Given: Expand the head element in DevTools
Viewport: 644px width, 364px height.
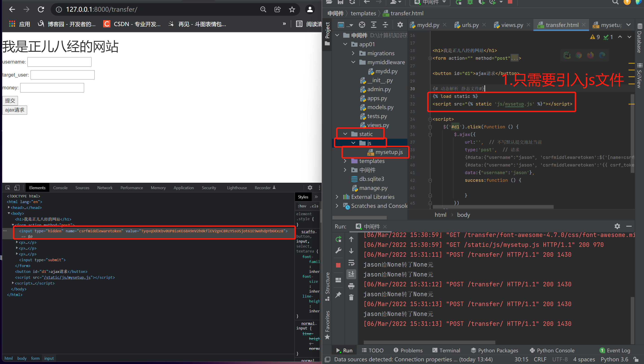Looking at the screenshot, I should pyautogui.click(x=9, y=207).
